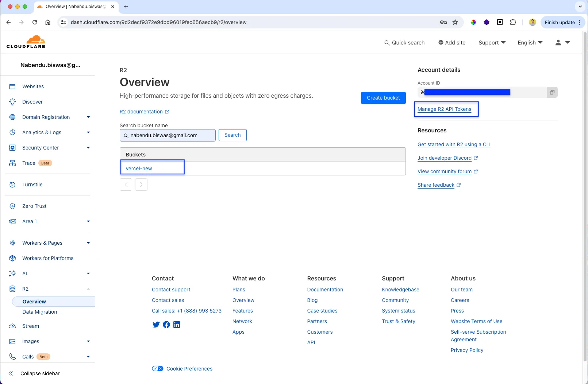Expand Area 1 submenu arrow
This screenshot has width=588, height=384.
click(88, 221)
